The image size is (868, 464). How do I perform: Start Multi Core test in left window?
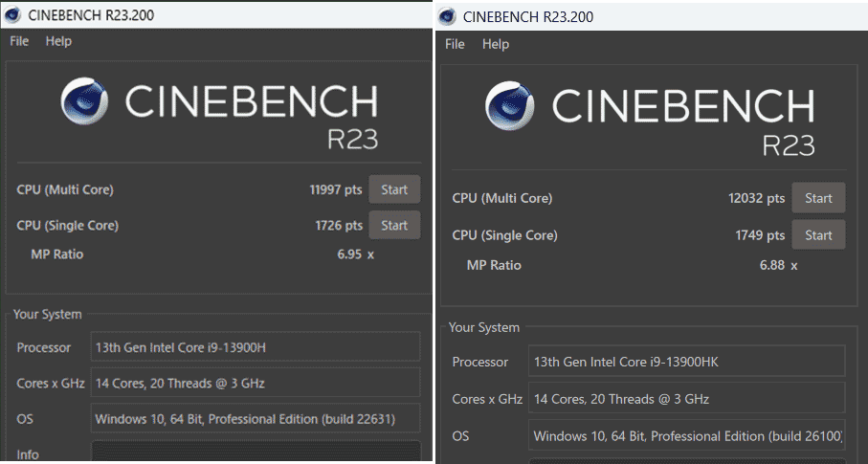point(394,189)
